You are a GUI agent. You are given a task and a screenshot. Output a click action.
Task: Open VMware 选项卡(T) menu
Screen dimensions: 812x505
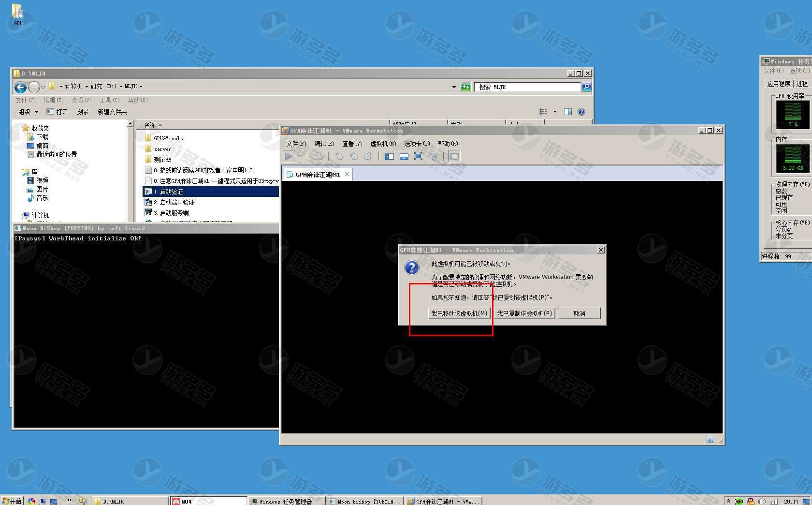(x=417, y=144)
